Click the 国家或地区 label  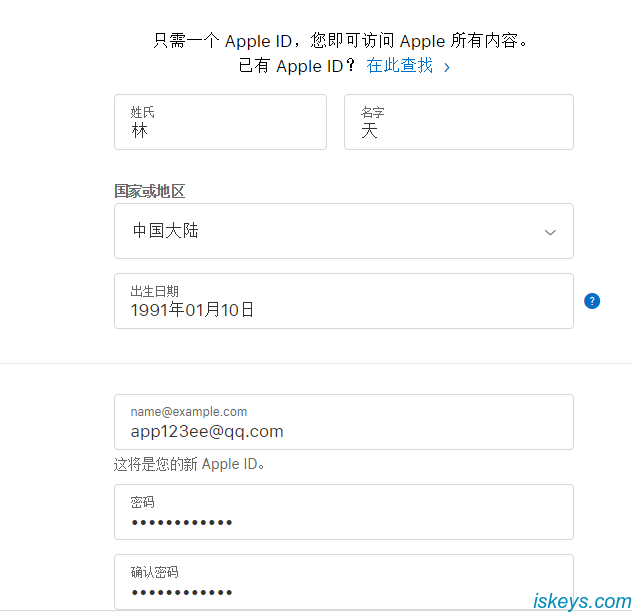click(150, 191)
